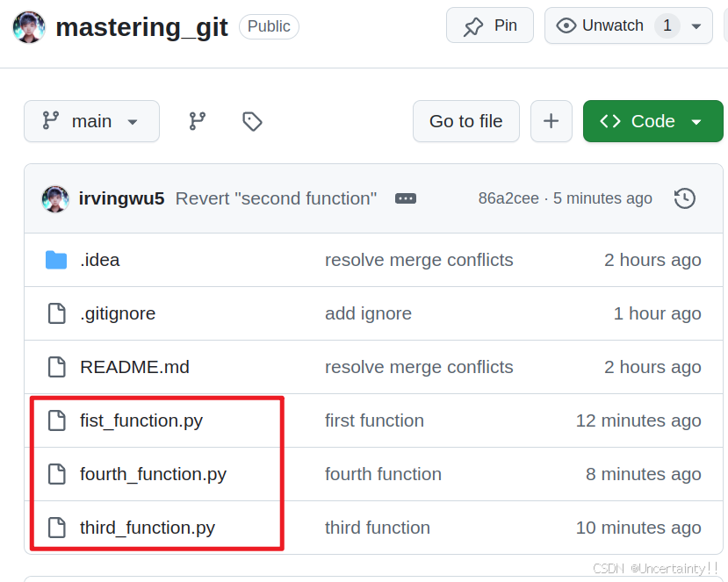This screenshot has width=728, height=582.
Task: Expand commit message ellipsis button
Action: 406,198
